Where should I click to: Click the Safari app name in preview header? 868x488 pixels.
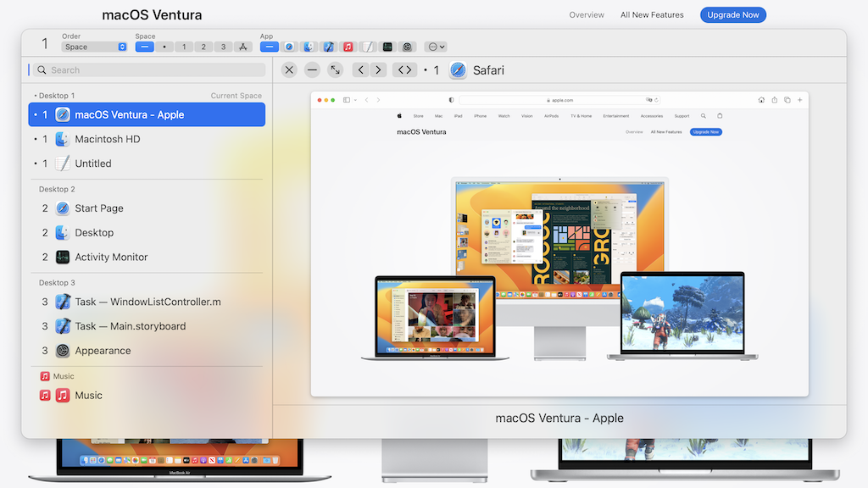point(488,70)
